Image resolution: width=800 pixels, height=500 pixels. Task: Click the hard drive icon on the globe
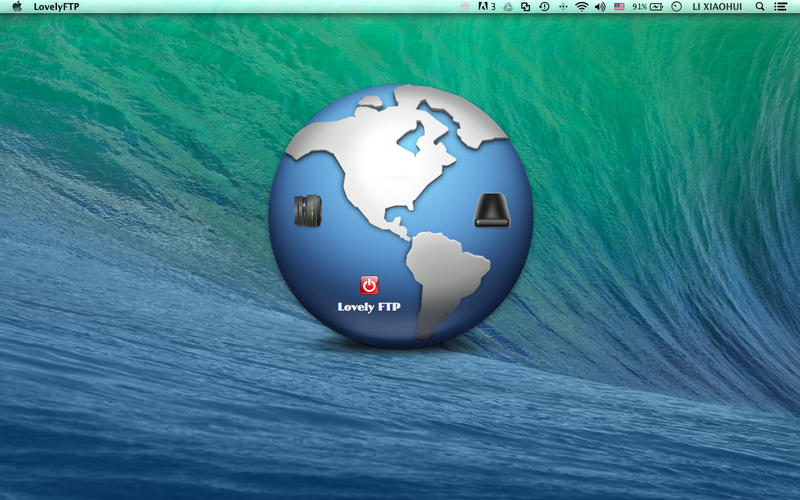(492, 210)
